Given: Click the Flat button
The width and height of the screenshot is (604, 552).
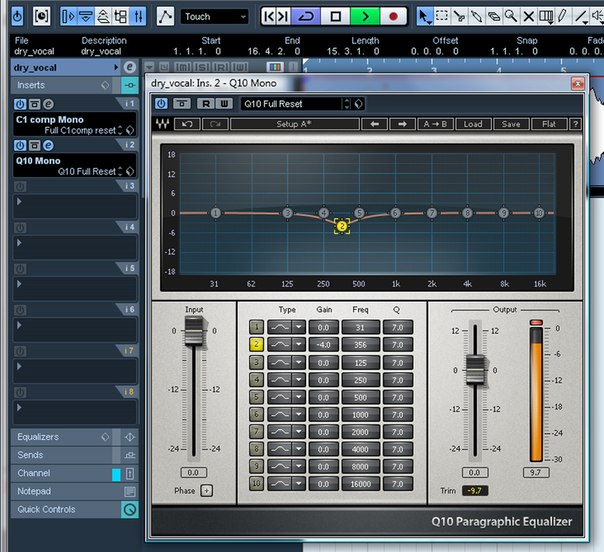Looking at the screenshot, I should coord(549,124).
